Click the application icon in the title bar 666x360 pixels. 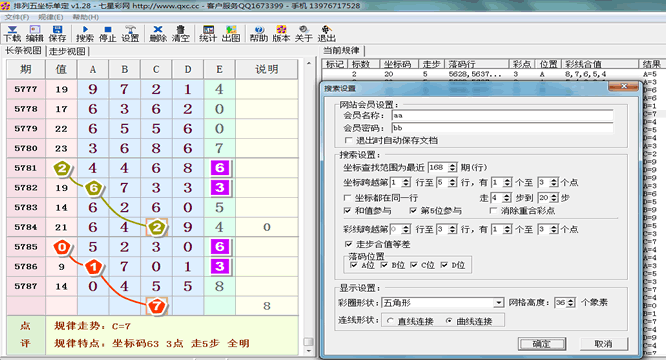(6, 6)
